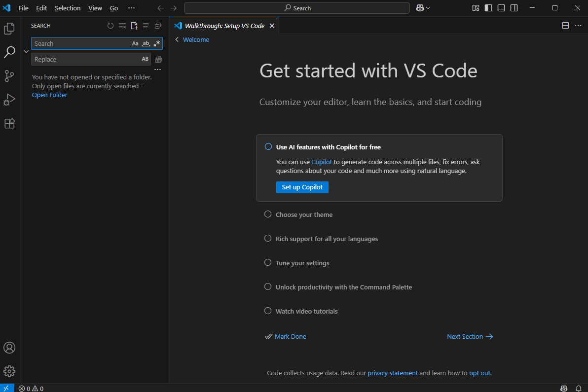Select the Copilot AI features step radio
The width and height of the screenshot is (588, 392).
pos(268,146)
